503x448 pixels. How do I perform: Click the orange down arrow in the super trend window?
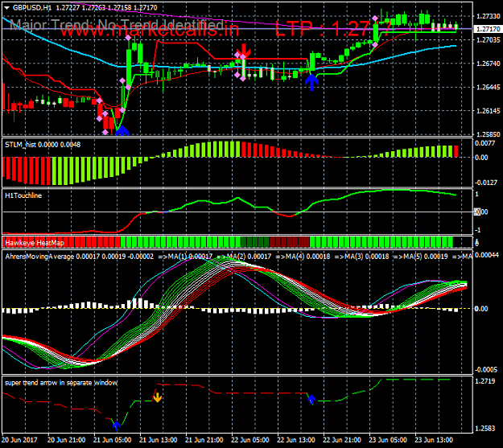point(157,397)
